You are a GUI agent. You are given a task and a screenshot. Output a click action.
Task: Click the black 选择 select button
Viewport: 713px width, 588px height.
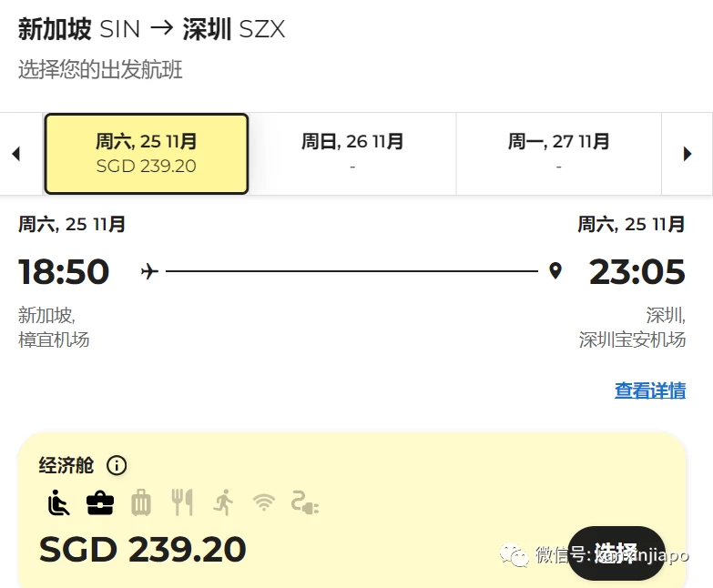point(616,553)
